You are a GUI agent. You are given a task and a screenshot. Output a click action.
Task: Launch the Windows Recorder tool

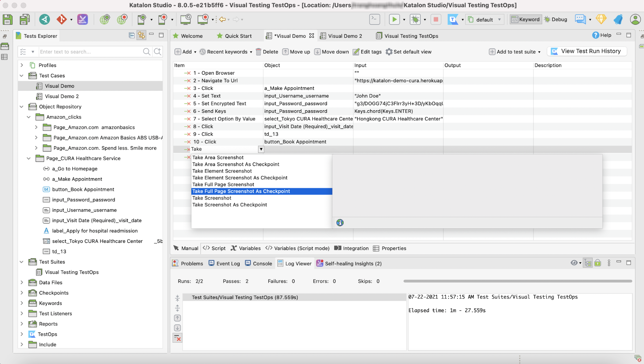pyautogui.click(x=203, y=19)
